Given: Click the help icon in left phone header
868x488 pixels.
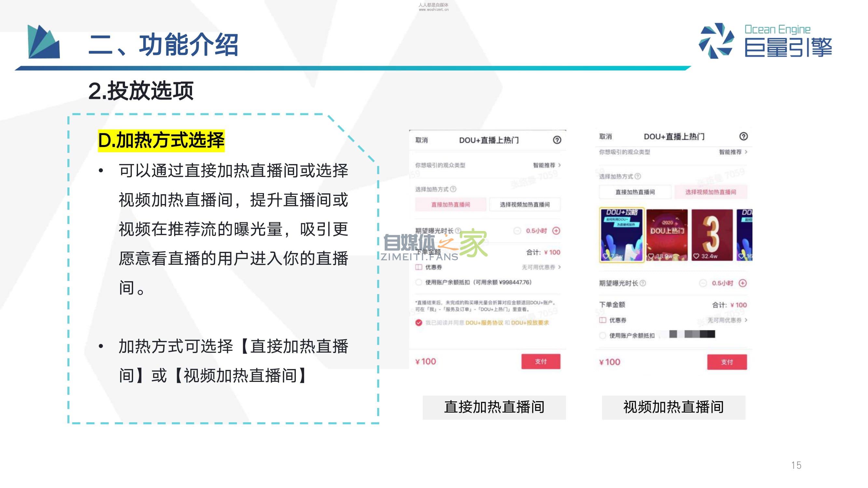Looking at the screenshot, I should click(x=557, y=140).
